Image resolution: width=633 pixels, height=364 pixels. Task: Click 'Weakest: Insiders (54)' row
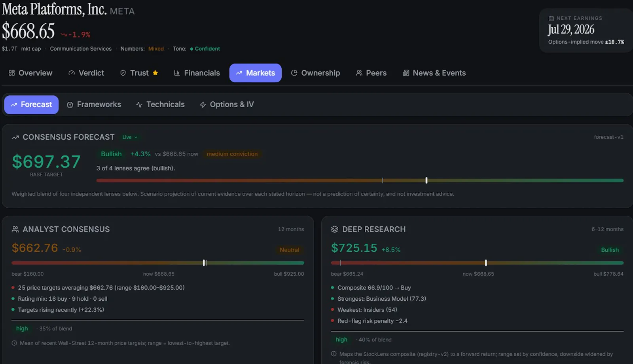[x=367, y=310]
